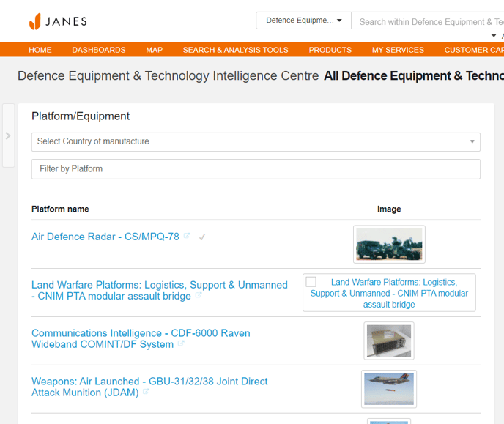Open external link icon after JDAM title

(146, 391)
